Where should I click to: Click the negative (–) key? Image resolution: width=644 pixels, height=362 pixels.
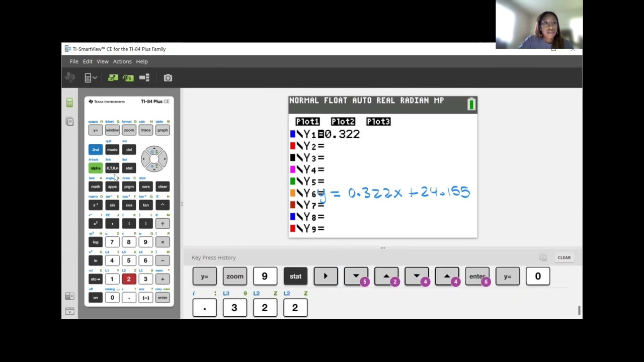(x=146, y=298)
